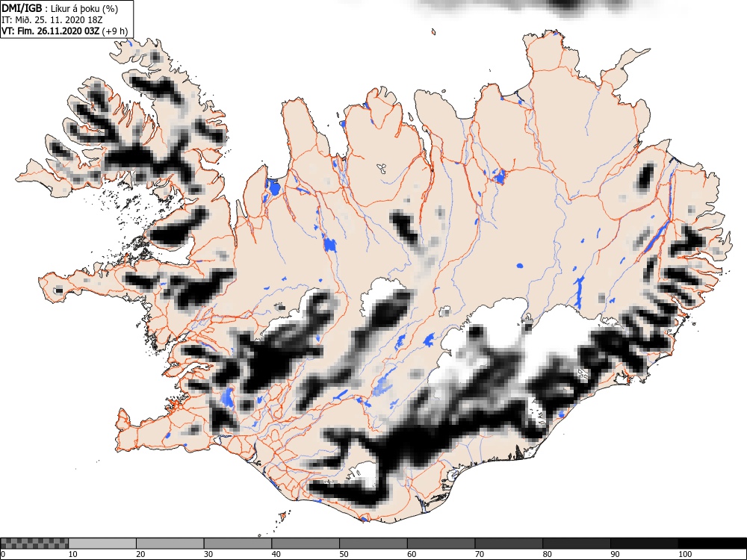The height and width of the screenshot is (560, 747).
Task: Choose the scale swatch between 40 and 50
Action: click(306, 544)
